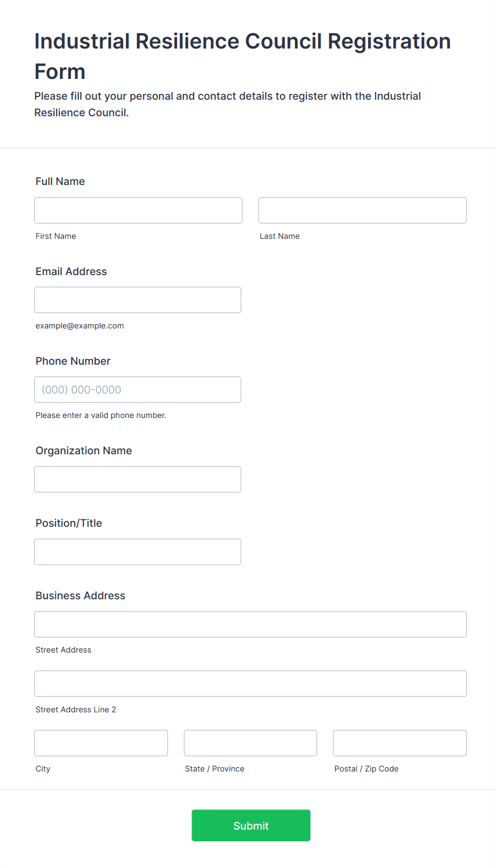Click the example@example.com hint text
The image size is (496, 868).
click(79, 326)
